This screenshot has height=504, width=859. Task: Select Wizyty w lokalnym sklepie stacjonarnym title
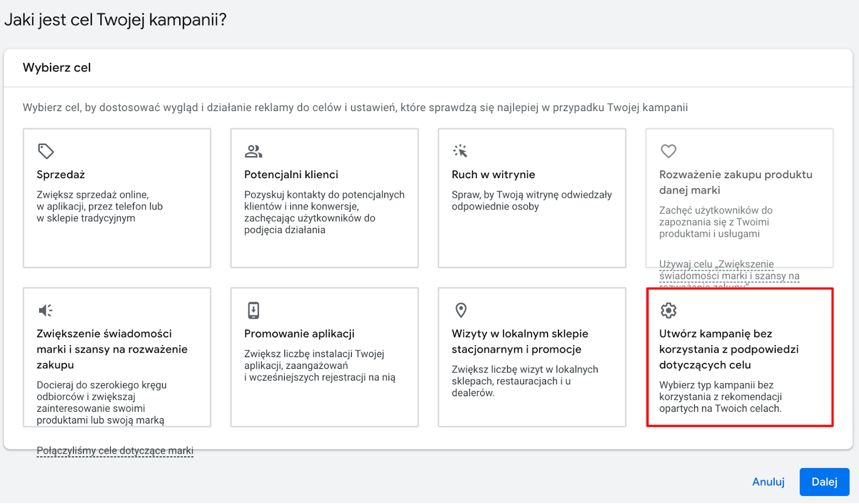coord(520,341)
